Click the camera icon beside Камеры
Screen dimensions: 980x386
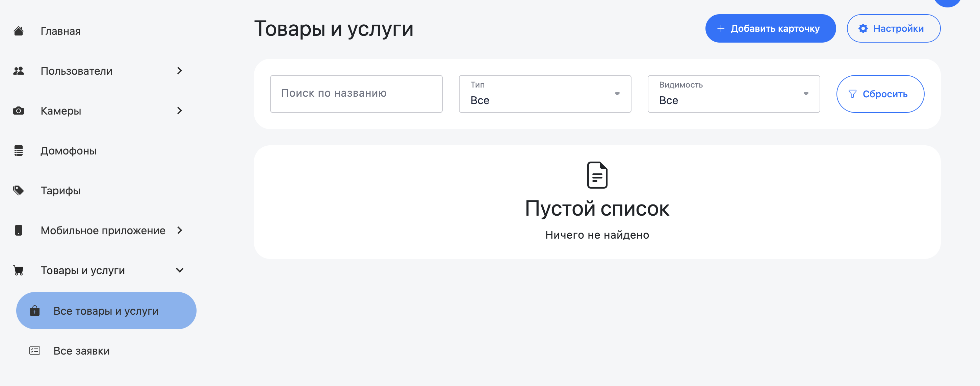click(18, 111)
